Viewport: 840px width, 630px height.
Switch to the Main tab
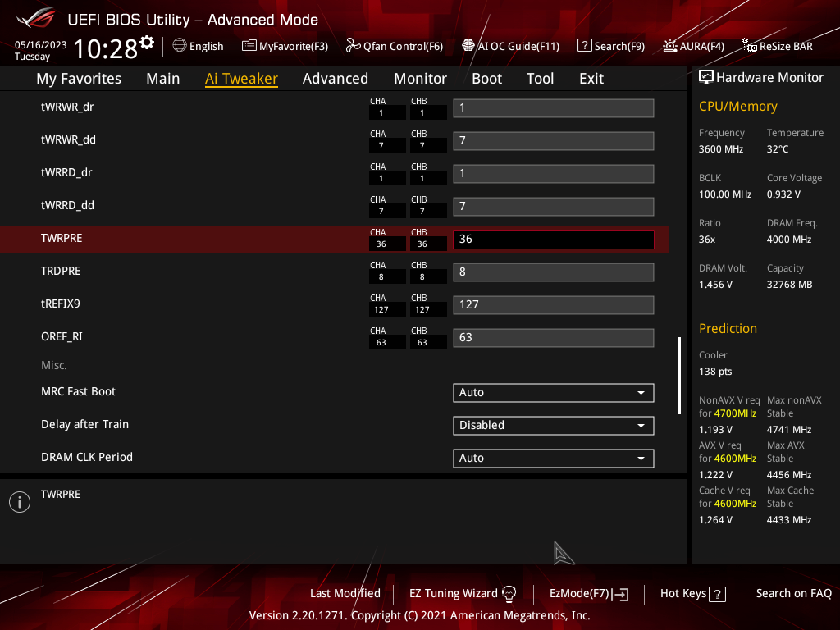point(163,79)
